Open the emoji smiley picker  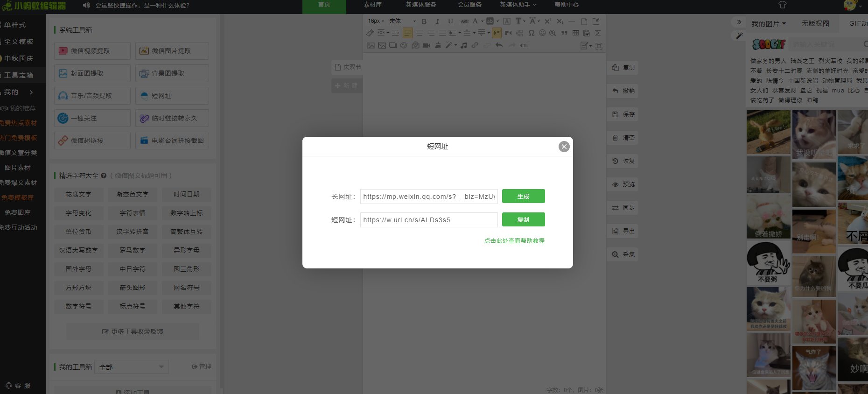pos(542,33)
